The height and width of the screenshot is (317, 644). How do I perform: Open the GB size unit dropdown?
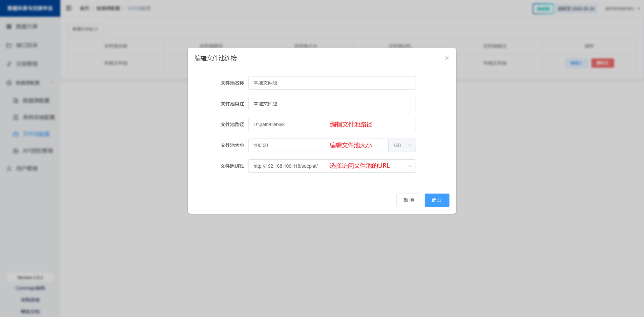point(402,145)
